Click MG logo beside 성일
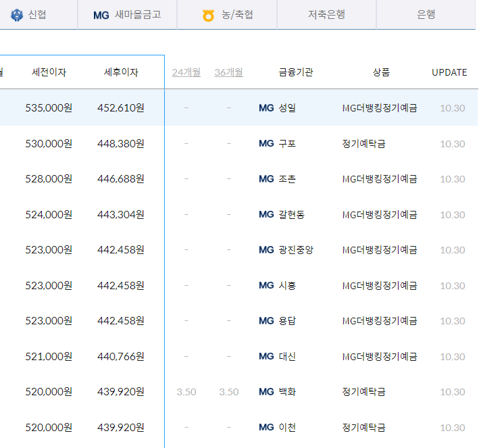The image size is (479, 448). [266, 108]
